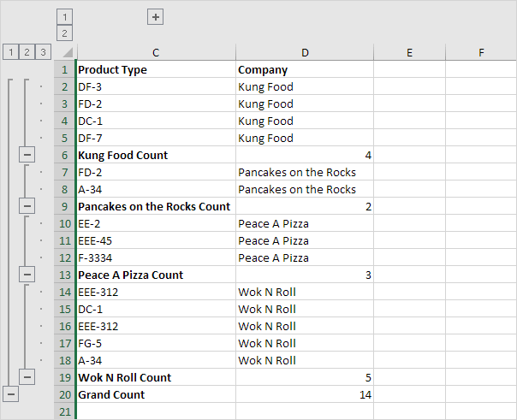Click column outline level 2 button
517x420 pixels.
tap(64, 33)
